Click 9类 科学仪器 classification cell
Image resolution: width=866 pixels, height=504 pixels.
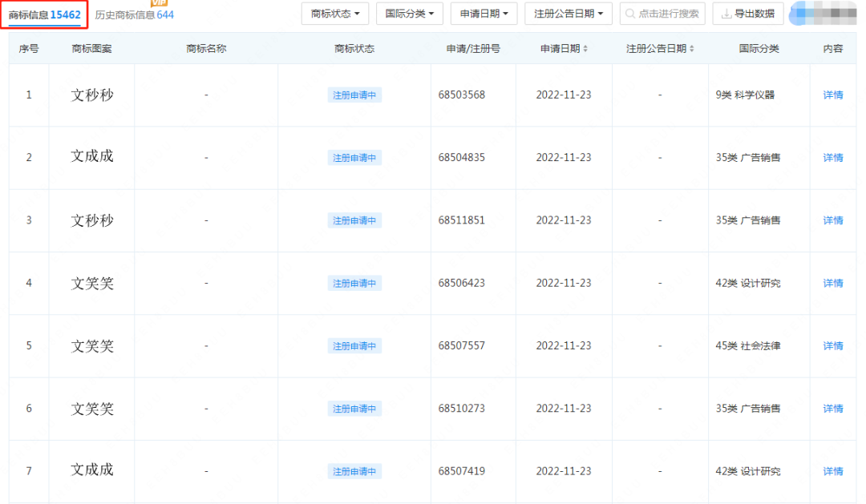(745, 95)
